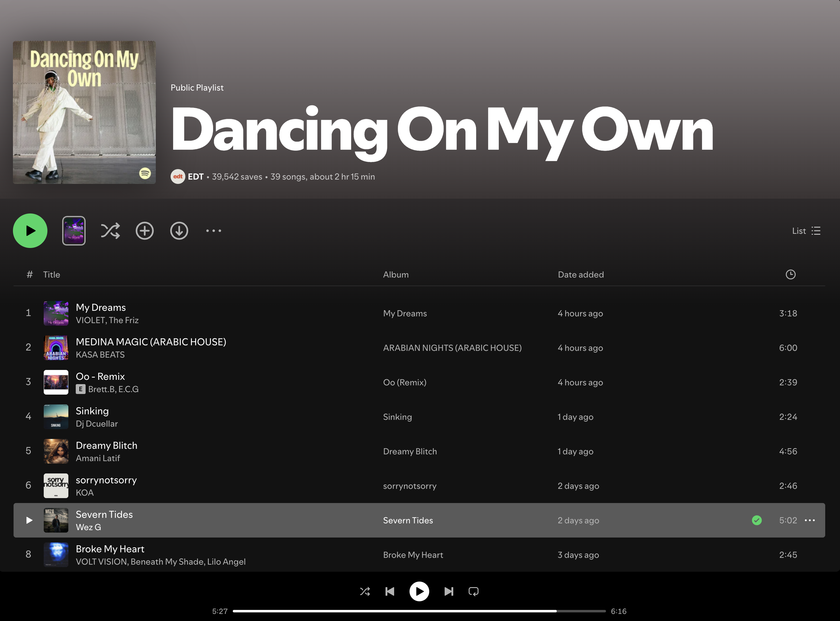This screenshot has width=840, height=621.
Task: Open the My Dreams preview thumbnail beside play
Action: [x=74, y=230]
